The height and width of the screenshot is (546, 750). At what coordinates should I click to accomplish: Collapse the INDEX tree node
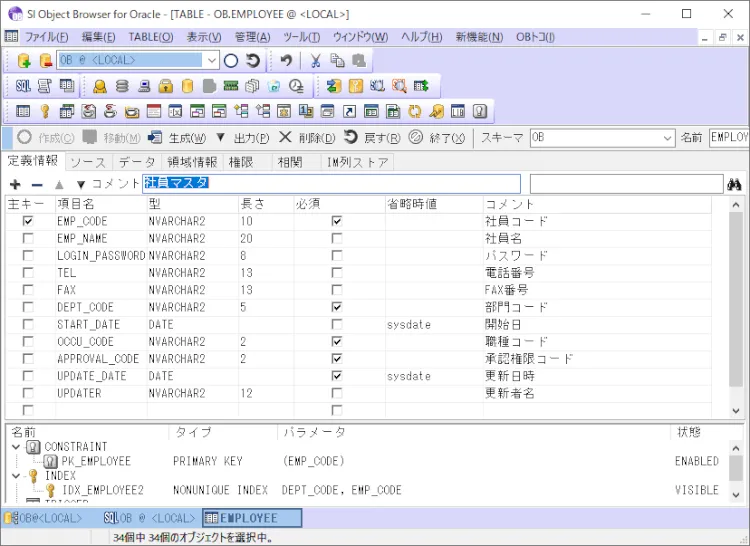coord(16,476)
